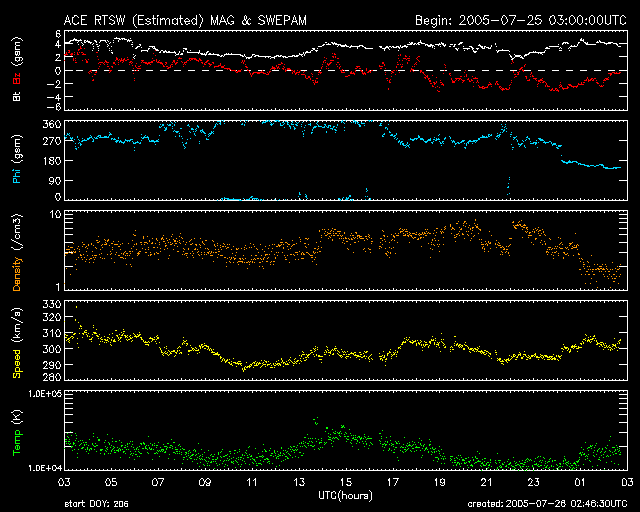Click the '19' hour label on the time axis
Viewport: 640px width, 512px height.
point(440,483)
